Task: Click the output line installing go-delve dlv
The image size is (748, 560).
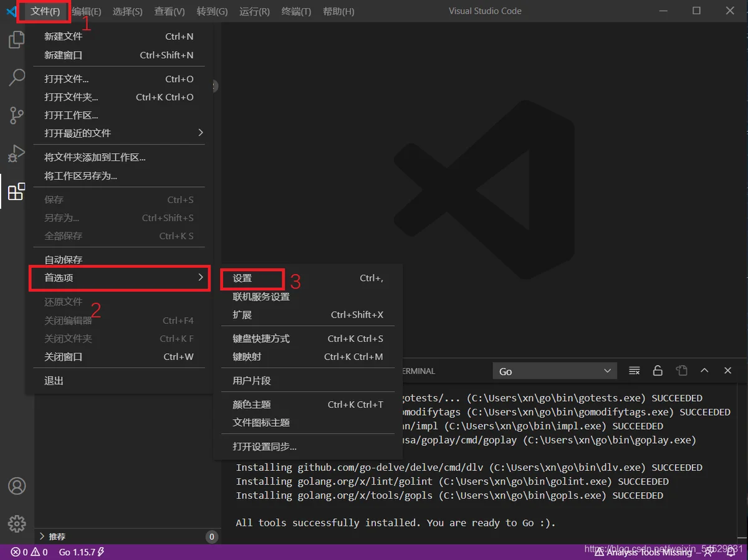Action: pos(469,467)
